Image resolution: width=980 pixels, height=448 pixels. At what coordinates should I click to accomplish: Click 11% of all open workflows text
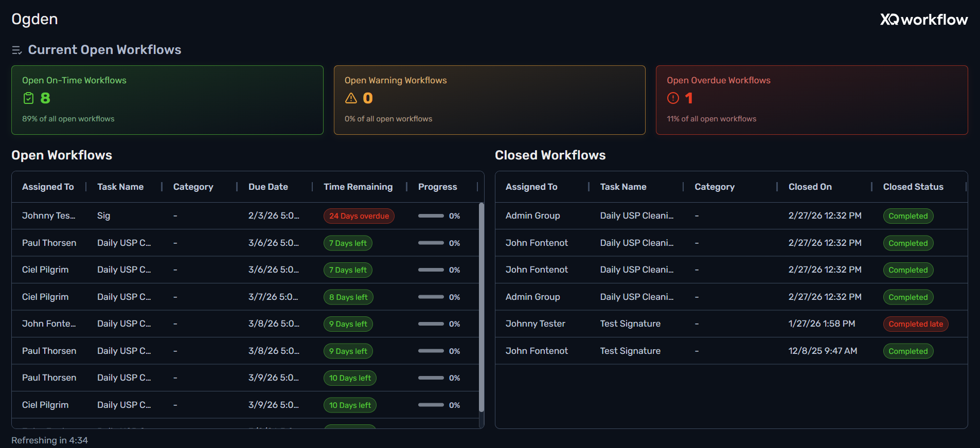tap(711, 119)
